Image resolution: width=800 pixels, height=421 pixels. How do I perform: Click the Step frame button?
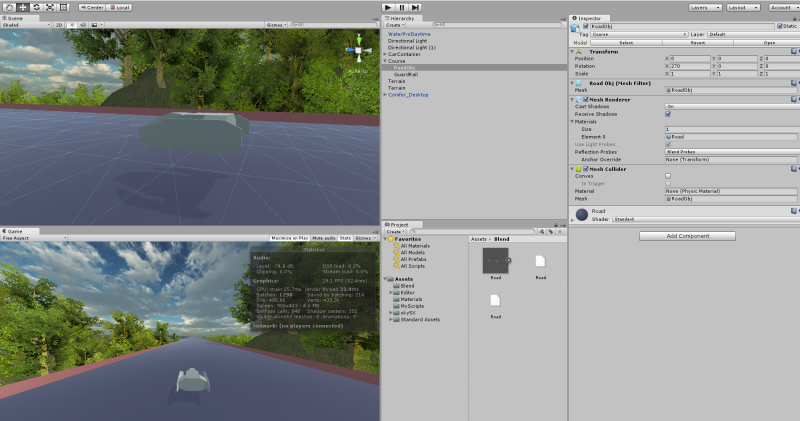[x=415, y=7]
